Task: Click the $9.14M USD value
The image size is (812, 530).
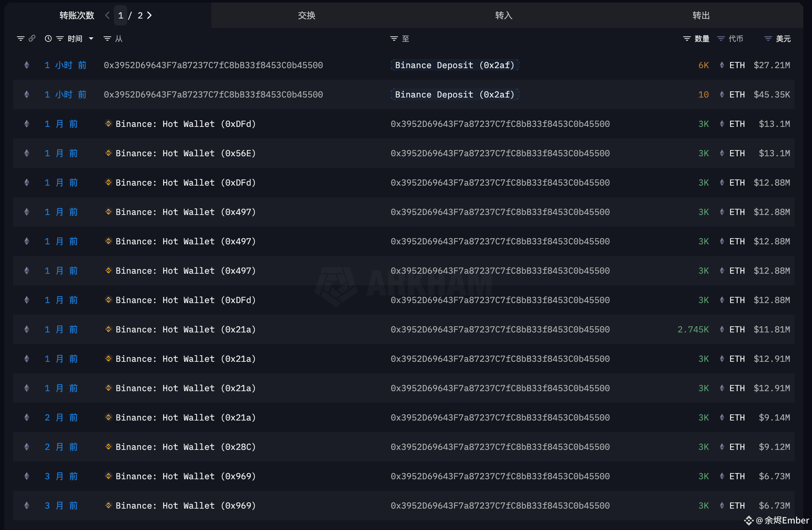Action: click(774, 418)
